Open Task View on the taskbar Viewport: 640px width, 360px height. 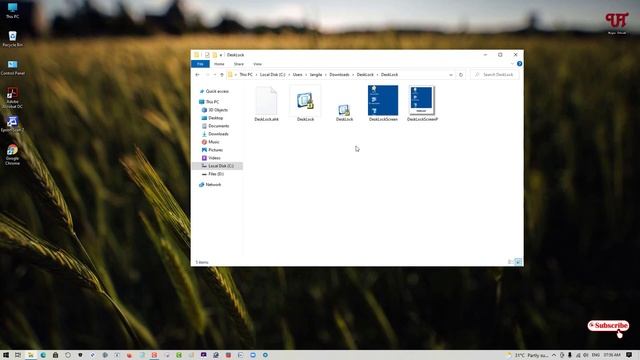click(x=18, y=355)
